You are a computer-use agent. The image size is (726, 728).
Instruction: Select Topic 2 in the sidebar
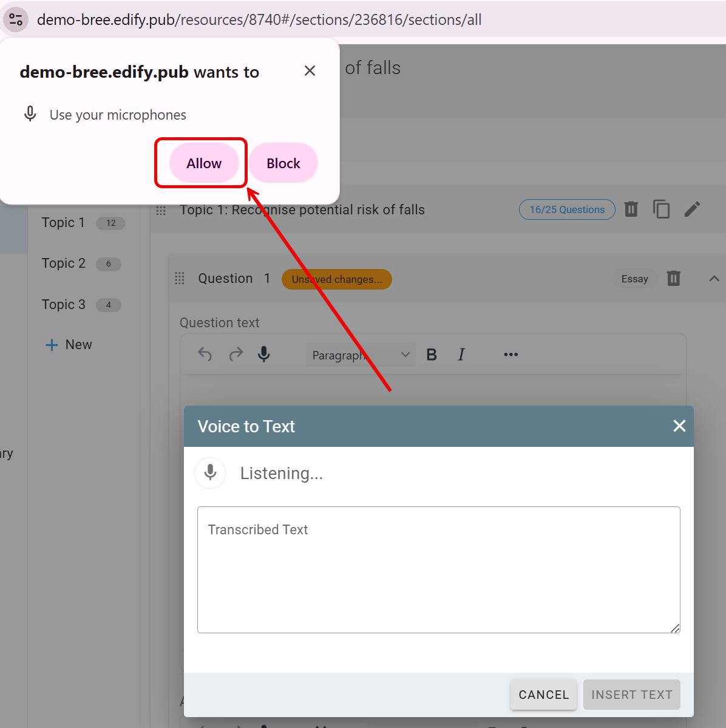(x=64, y=264)
